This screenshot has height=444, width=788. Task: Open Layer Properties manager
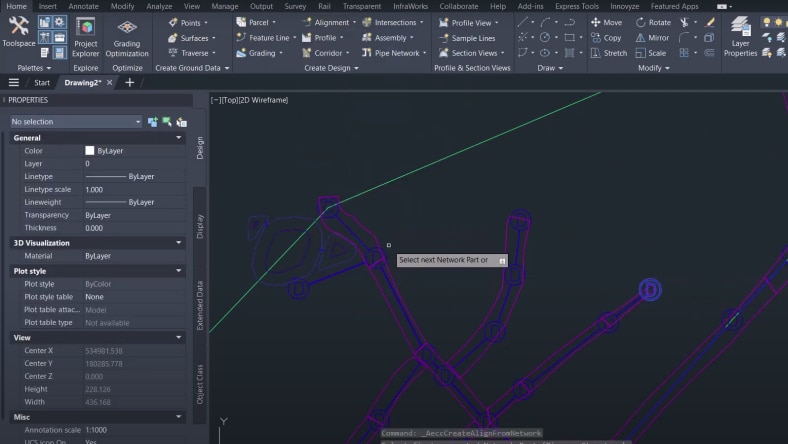[x=740, y=37]
